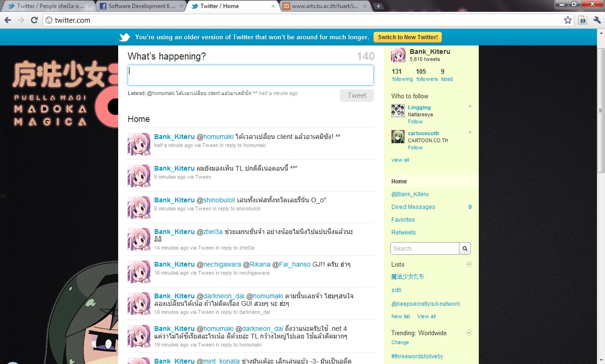The height and width of the screenshot is (364, 605).
Task: Click New list link
Action: (x=400, y=316)
